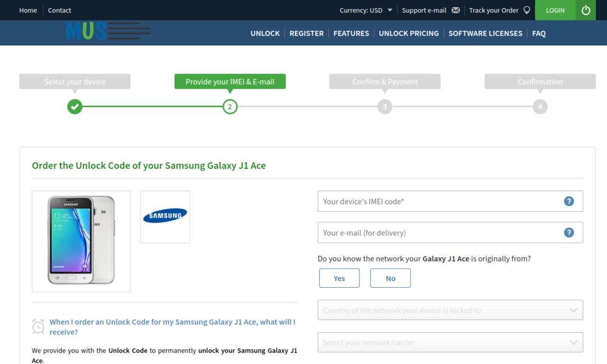Click the Home link in the top bar

(x=28, y=10)
